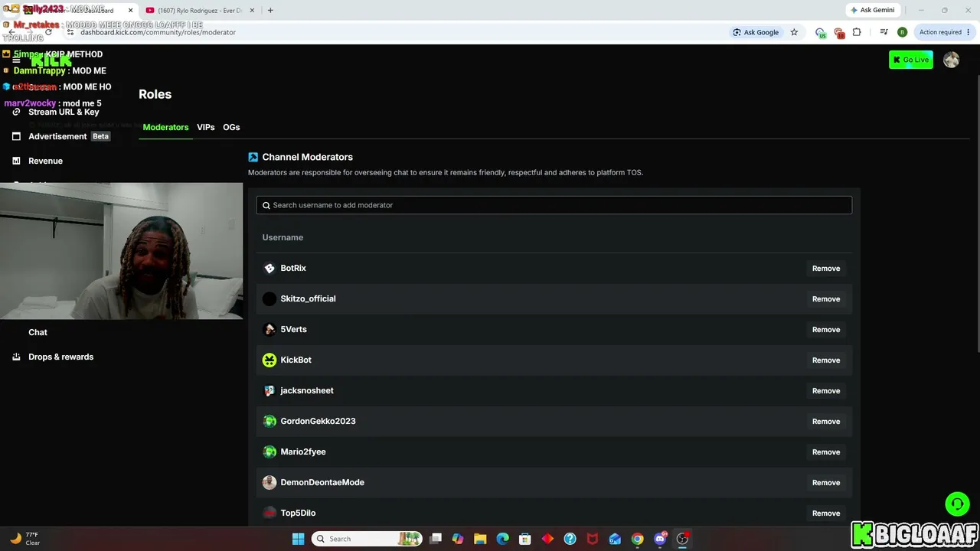
Task: Click the browser address bar URL
Action: (158, 32)
